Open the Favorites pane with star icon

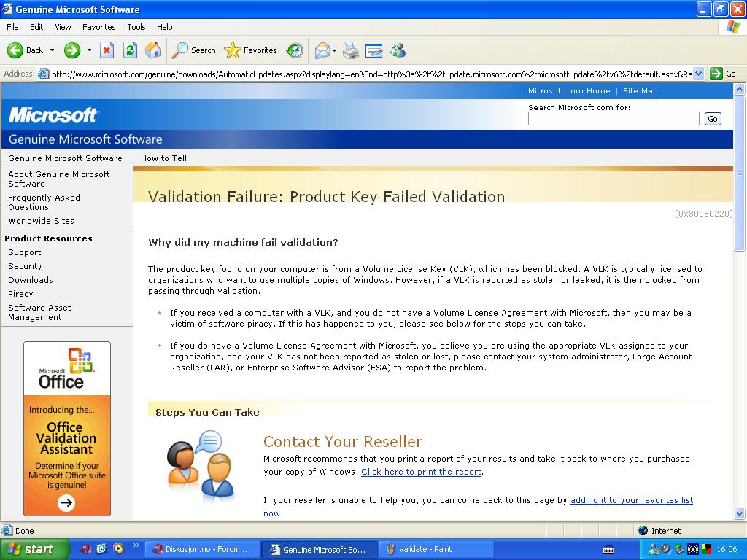pyautogui.click(x=250, y=50)
